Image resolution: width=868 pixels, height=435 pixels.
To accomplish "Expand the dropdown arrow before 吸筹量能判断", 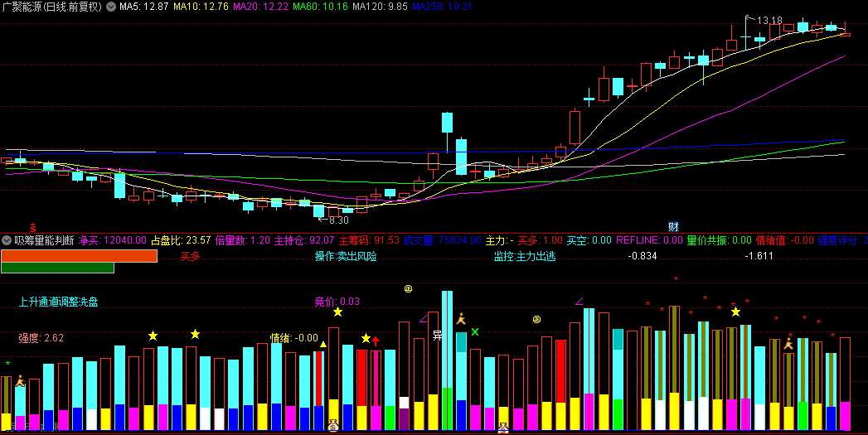I will [7, 240].
